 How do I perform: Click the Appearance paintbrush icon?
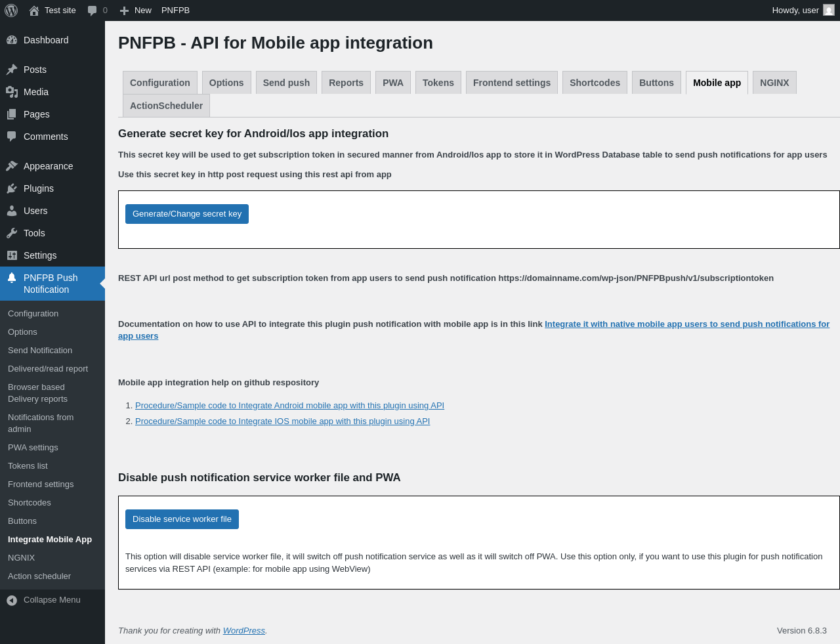click(x=12, y=166)
